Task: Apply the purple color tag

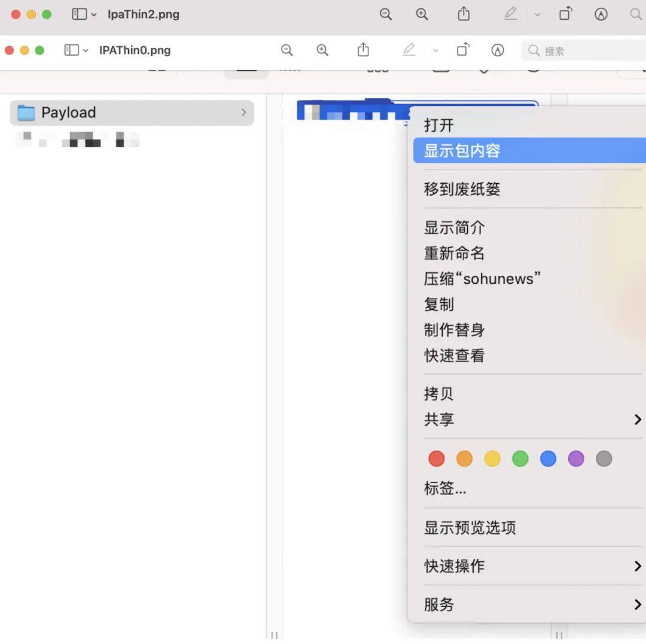Action: 575,458
